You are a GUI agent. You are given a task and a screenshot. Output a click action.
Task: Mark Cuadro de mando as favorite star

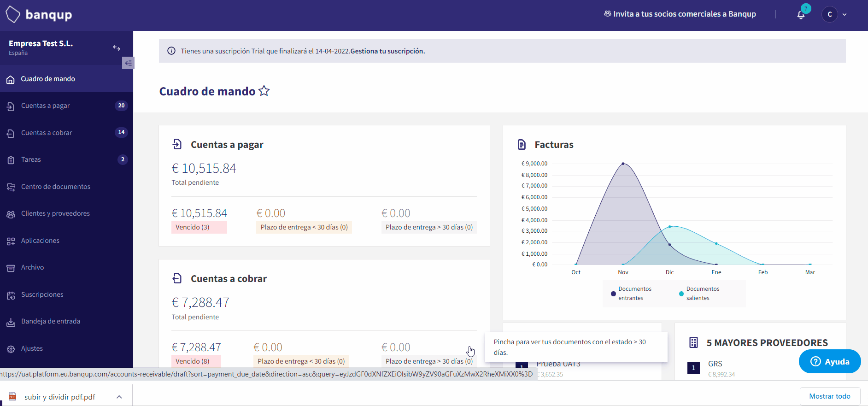click(264, 91)
